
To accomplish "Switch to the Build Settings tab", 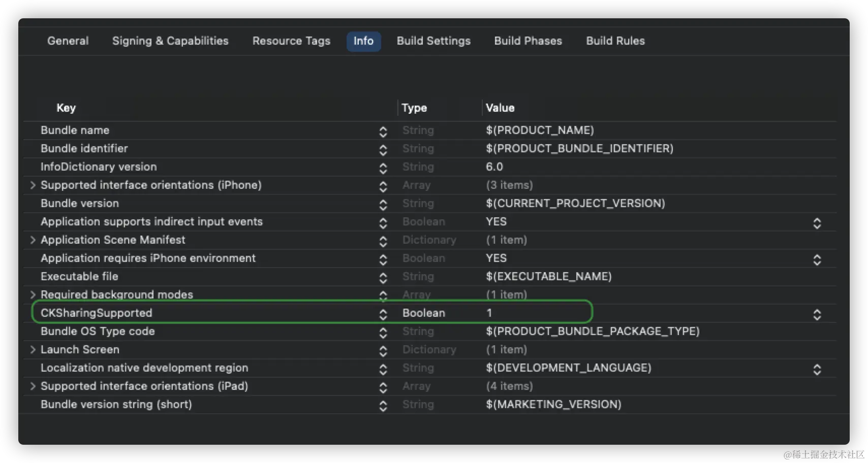I will pos(433,41).
